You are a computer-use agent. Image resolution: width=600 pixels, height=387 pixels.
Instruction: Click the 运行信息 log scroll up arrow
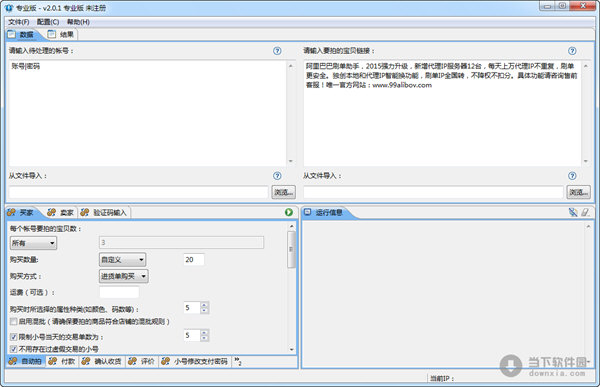point(588,227)
